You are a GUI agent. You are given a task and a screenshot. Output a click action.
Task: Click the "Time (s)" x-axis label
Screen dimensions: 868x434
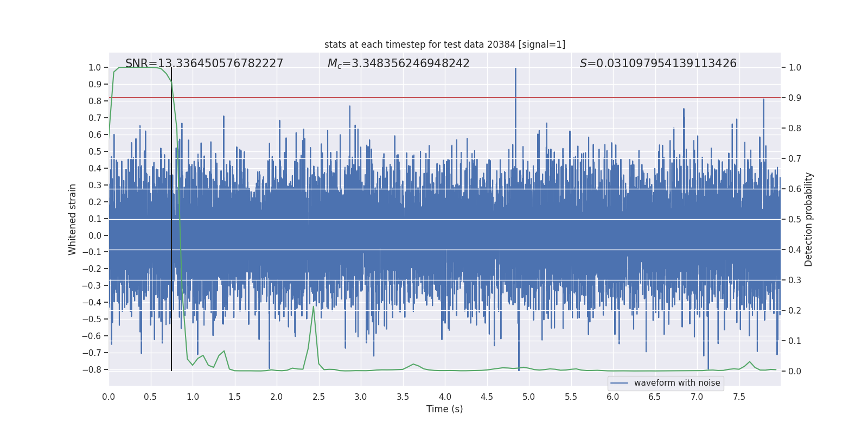[444, 409]
